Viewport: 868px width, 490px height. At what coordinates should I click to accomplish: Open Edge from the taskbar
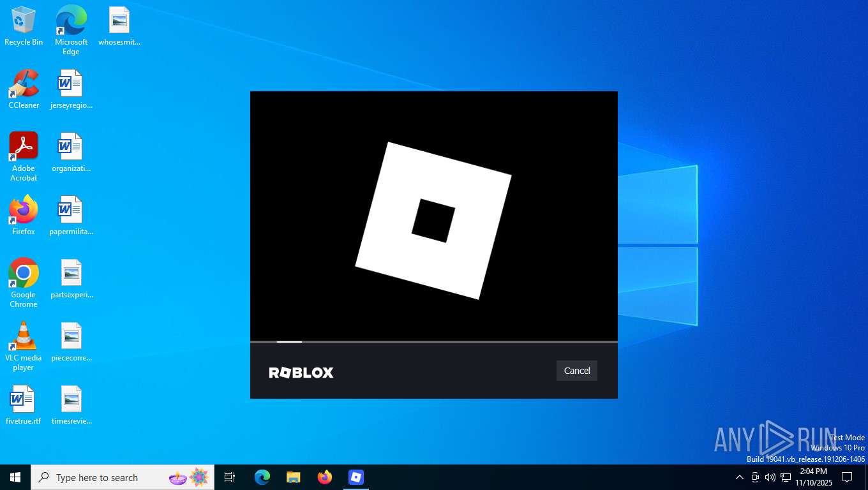pyautogui.click(x=262, y=477)
